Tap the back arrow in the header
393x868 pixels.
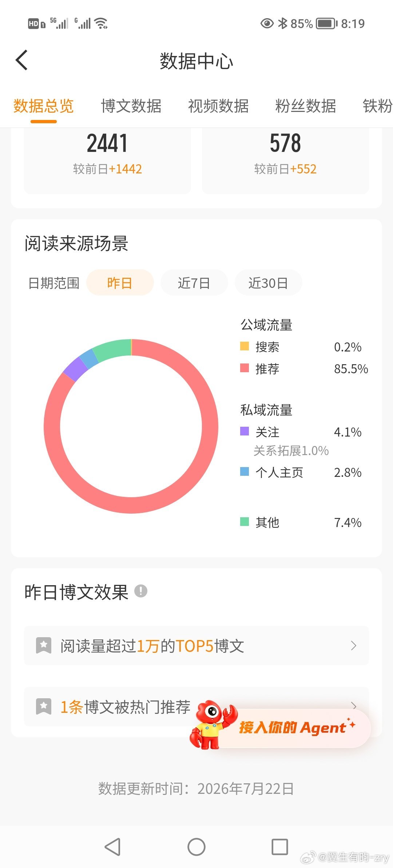tap(21, 60)
